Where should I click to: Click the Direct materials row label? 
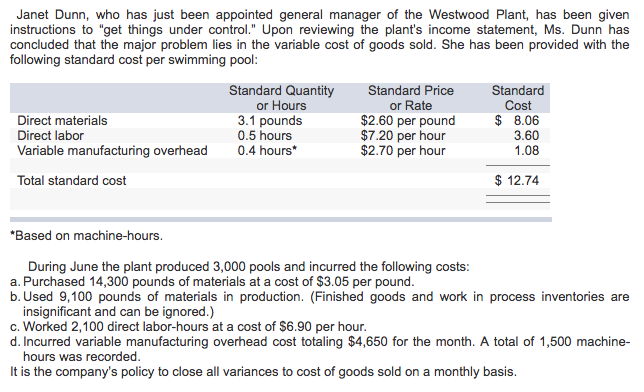click(62, 120)
